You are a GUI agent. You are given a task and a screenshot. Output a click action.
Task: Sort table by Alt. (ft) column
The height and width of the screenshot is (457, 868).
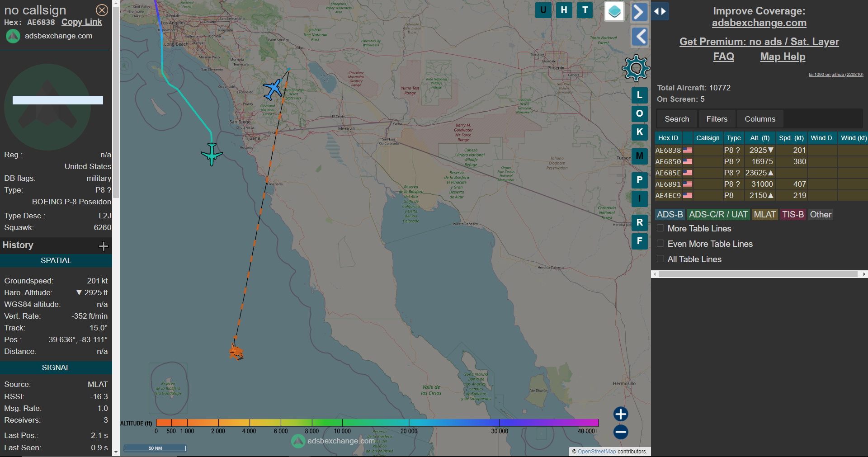(x=760, y=138)
